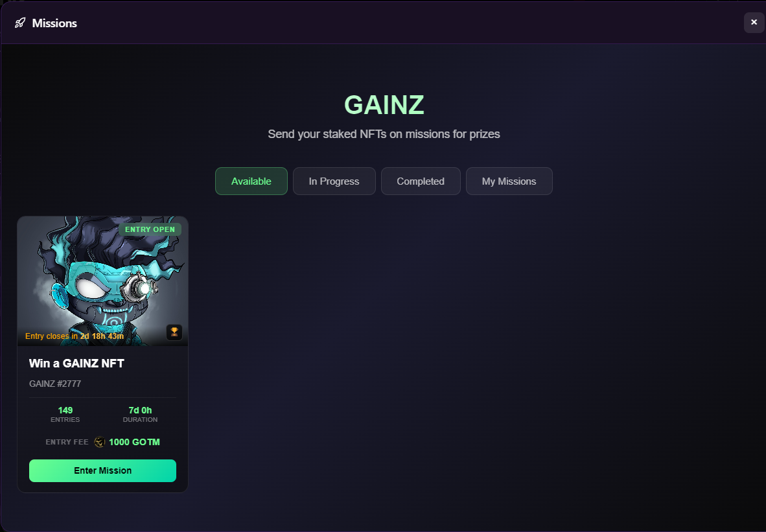Open the GAINZ NFT artwork thumbnail
766x532 pixels.
[x=102, y=281]
